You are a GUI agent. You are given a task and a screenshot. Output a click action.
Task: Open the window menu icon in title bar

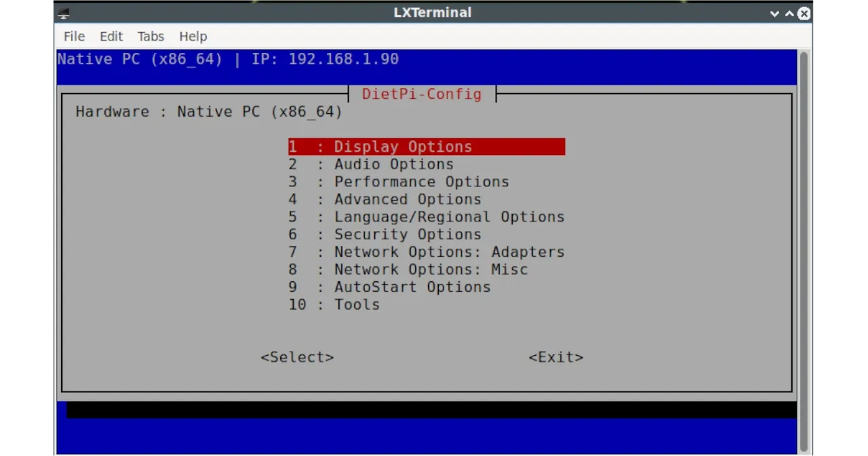[x=63, y=13]
